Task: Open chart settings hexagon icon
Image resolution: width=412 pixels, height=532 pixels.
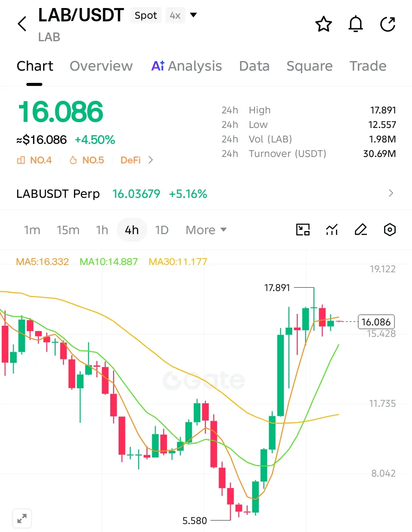Action: [389, 230]
